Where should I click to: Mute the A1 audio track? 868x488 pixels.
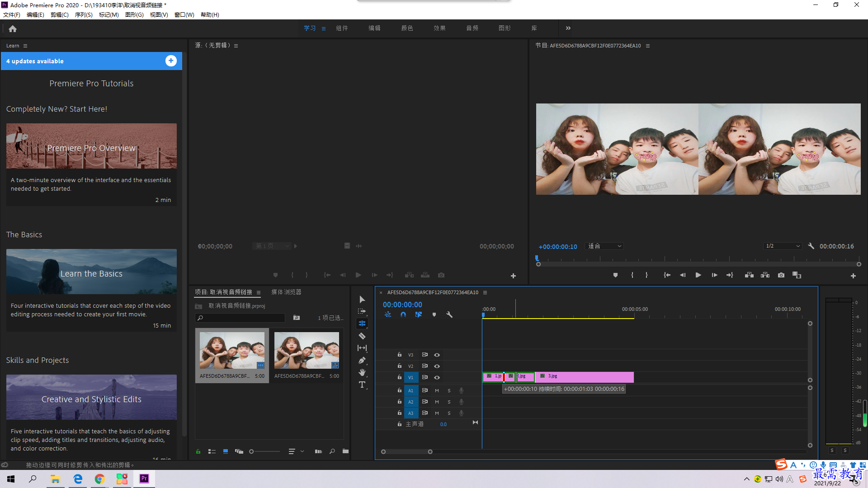click(x=437, y=390)
